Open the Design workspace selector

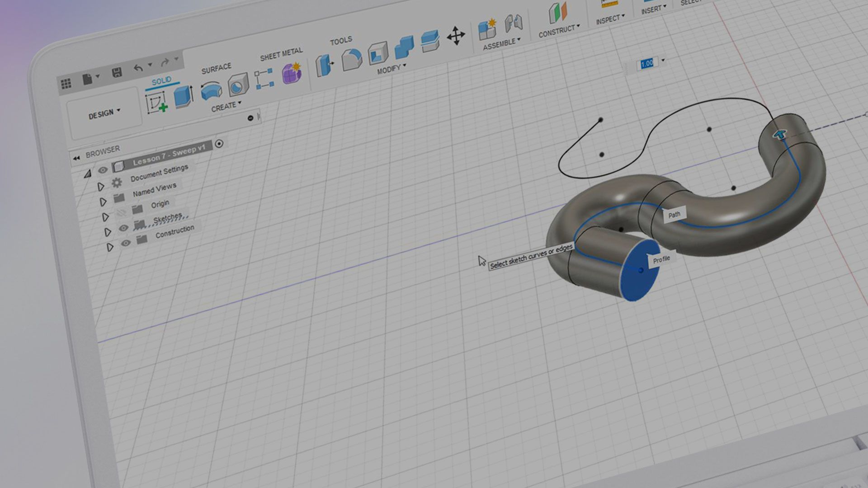[x=104, y=113]
